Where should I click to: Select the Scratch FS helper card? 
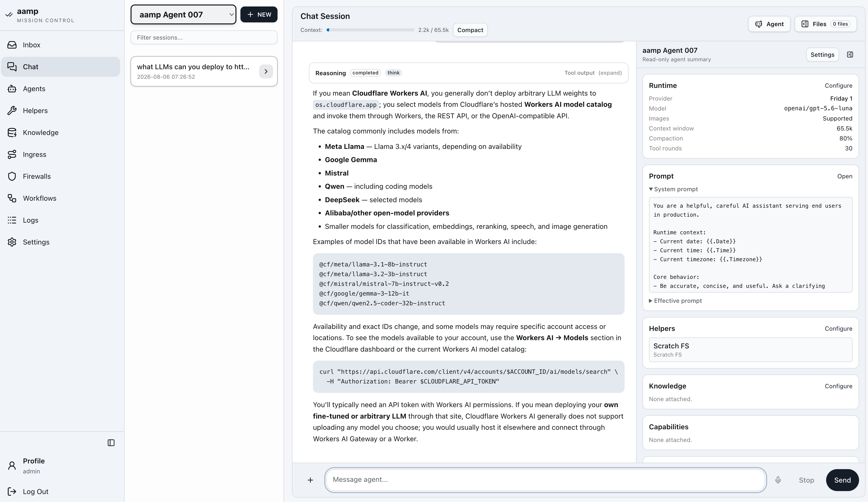coord(750,350)
